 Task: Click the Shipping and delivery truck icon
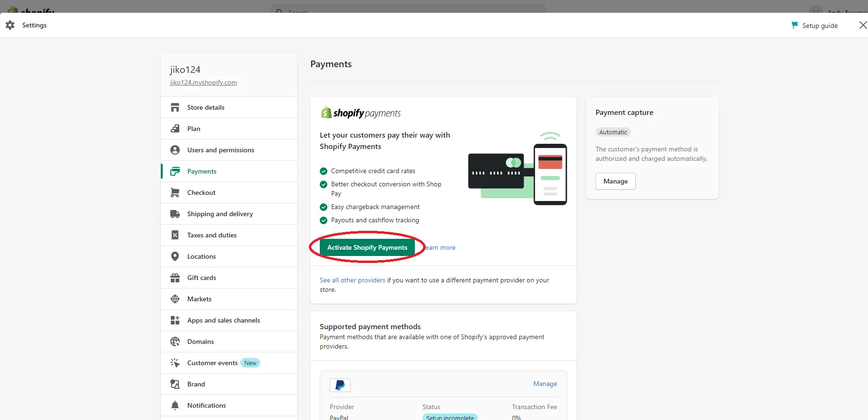tap(175, 214)
